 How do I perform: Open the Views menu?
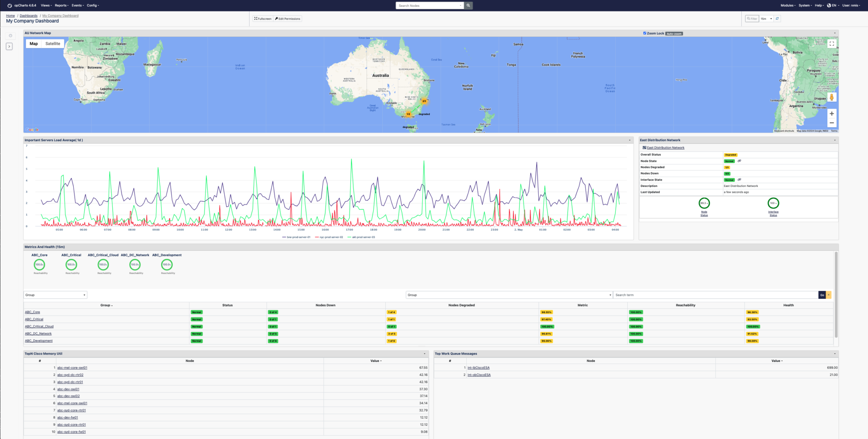tap(46, 6)
